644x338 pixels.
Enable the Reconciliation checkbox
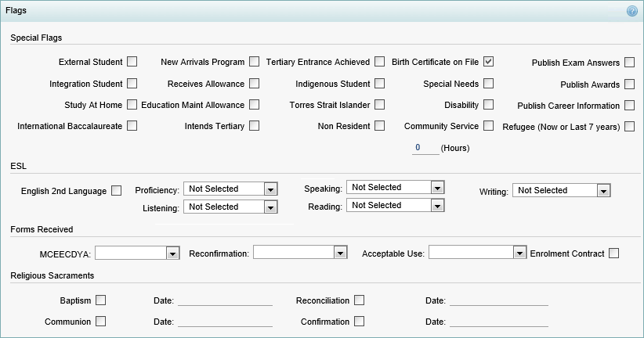point(359,300)
